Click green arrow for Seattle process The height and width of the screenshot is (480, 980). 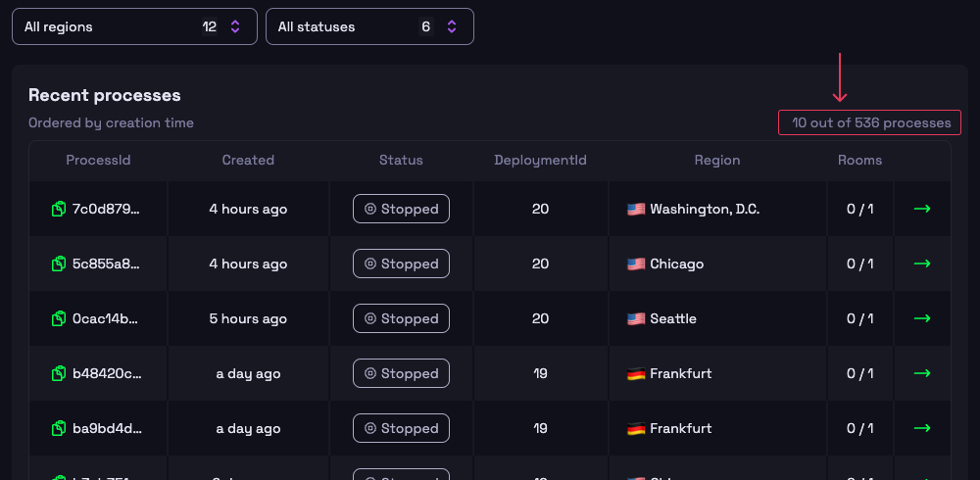[x=921, y=318]
